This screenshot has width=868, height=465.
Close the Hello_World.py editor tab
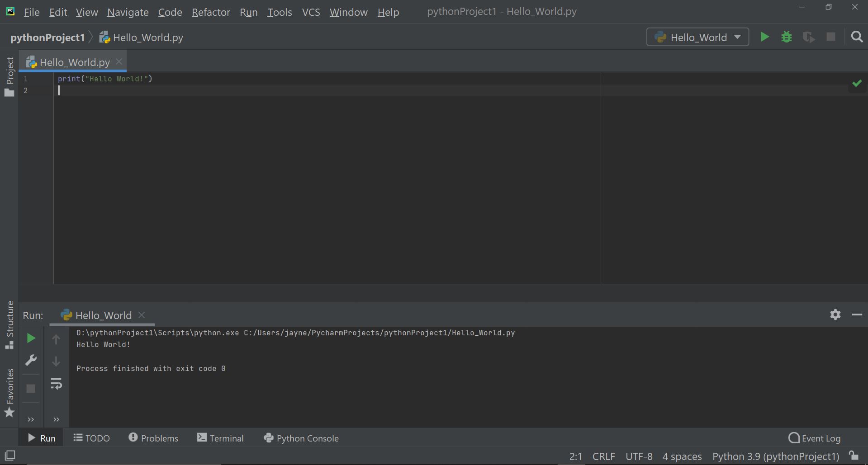[119, 61]
